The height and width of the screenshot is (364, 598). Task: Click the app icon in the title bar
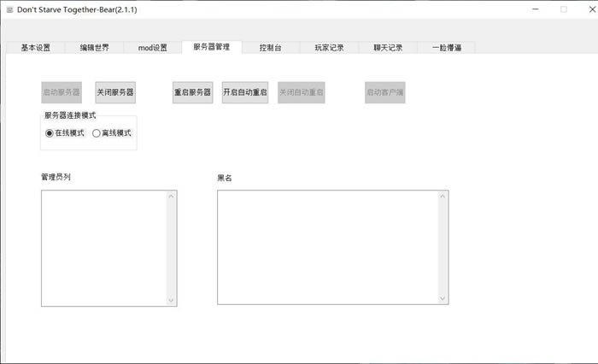(9, 9)
